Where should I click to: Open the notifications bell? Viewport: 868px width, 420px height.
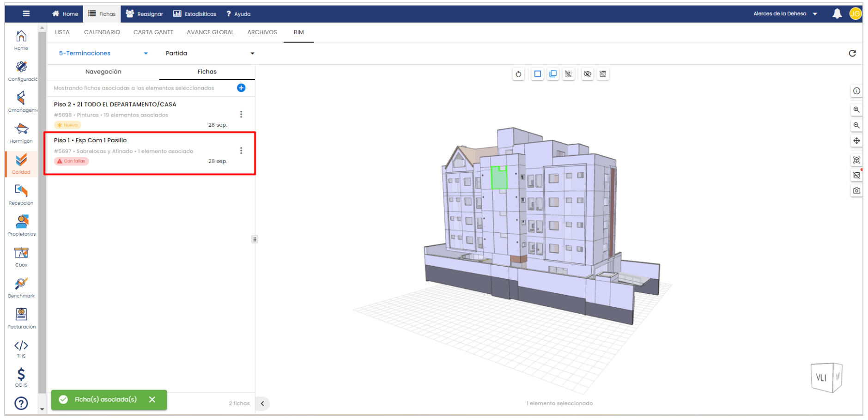[x=837, y=14]
